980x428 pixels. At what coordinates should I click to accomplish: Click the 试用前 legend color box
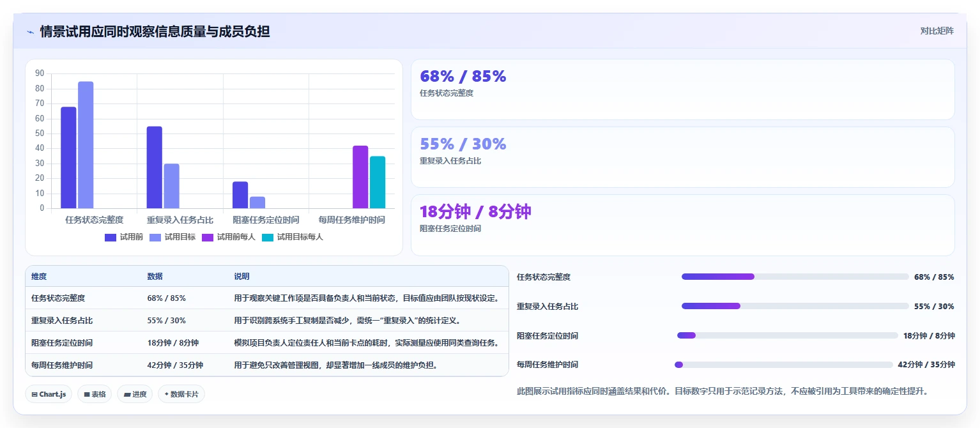[x=111, y=237]
